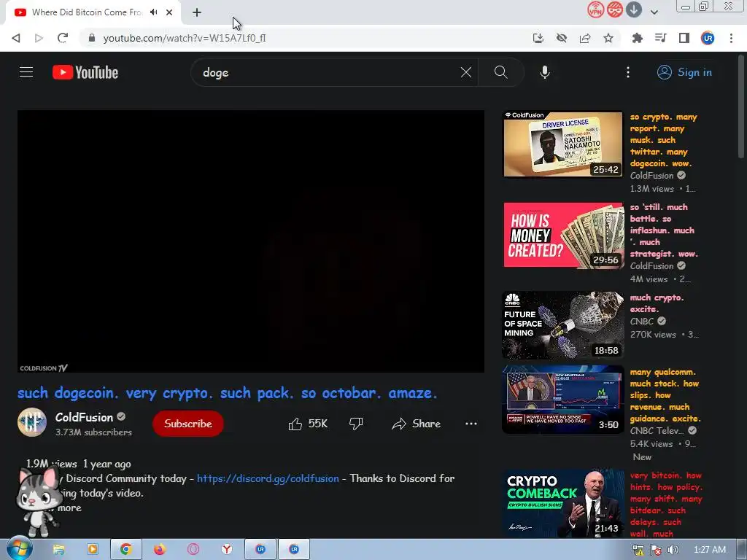Select the URL in the address bar
Image resolution: width=747 pixels, height=560 pixels.
click(x=185, y=38)
